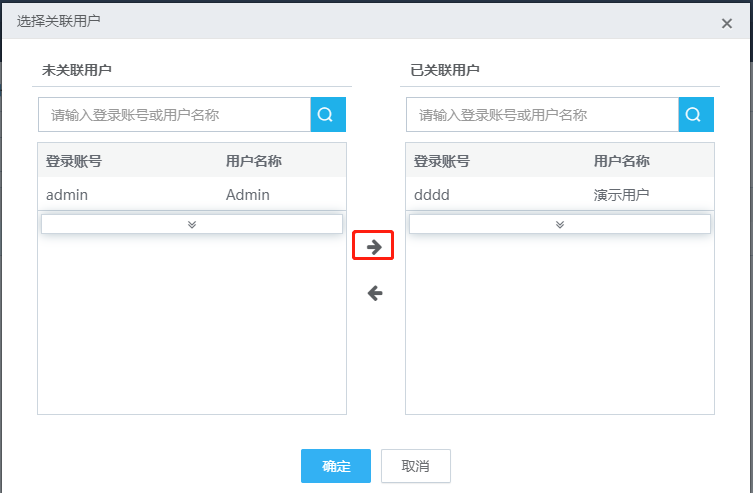Click the search icon for unassociated users

point(328,115)
